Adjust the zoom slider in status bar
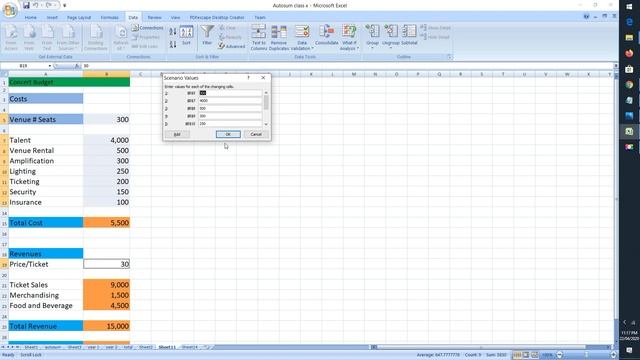 pos(586,355)
